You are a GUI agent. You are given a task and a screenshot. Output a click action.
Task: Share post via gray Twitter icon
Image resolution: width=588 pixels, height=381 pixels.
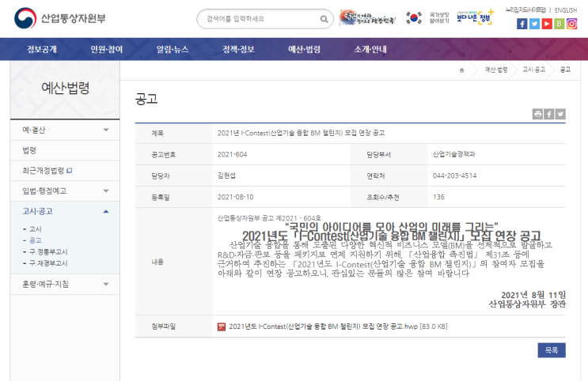(560, 115)
